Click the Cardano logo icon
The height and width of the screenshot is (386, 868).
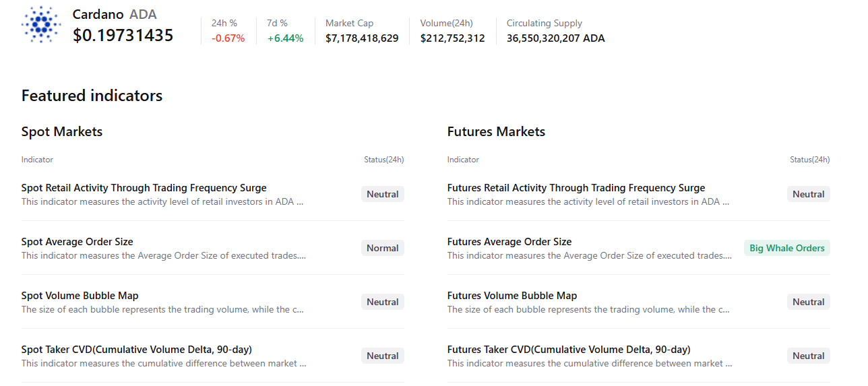tap(41, 26)
